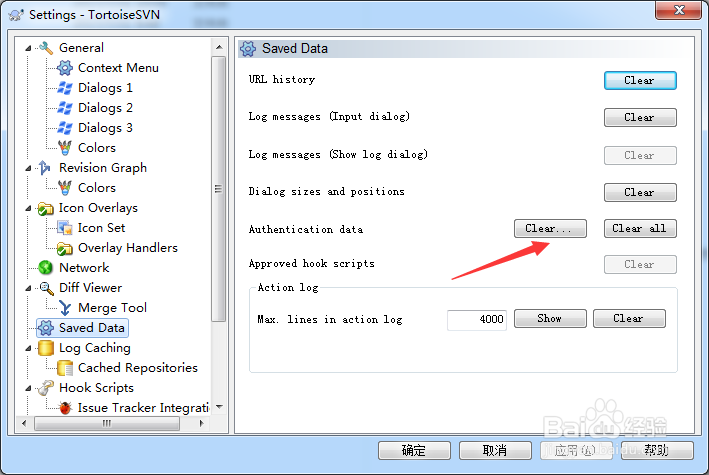The height and width of the screenshot is (475, 709).
Task: Click tree horizontal scrollbar left arrow
Action: coord(24,423)
